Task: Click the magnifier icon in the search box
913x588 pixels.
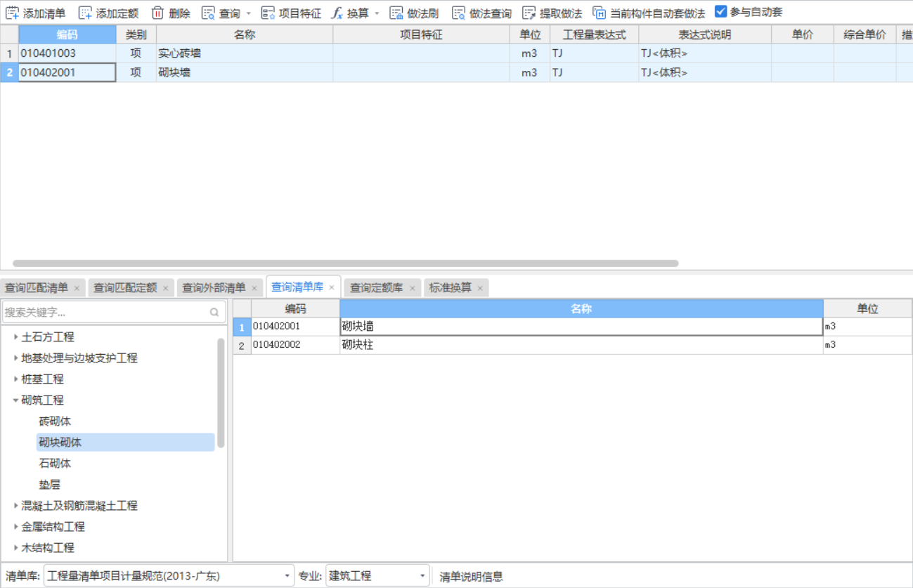Action: [214, 313]
